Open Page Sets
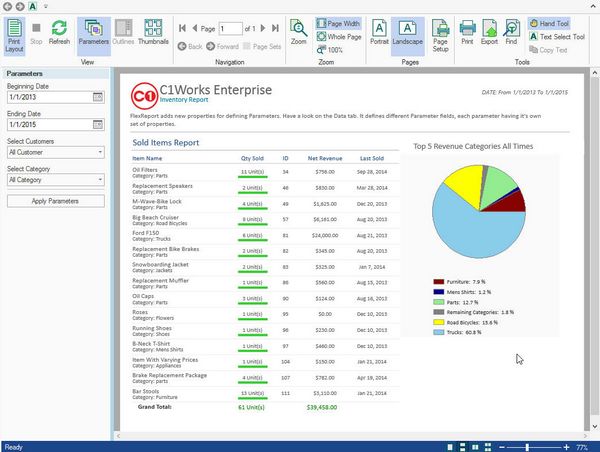Screen dimensions: 600x452 pos(262,46)
